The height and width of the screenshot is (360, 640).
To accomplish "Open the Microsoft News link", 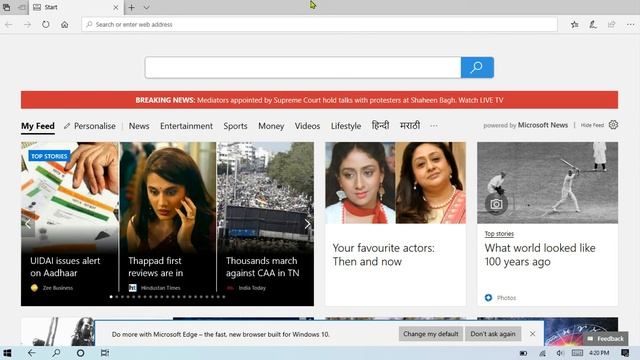I will click(543, 125).
